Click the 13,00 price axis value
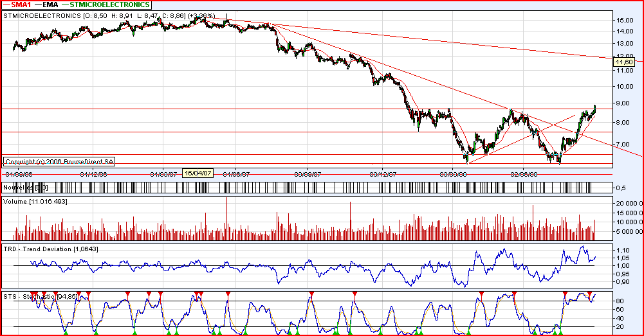The width and height of the screenshot is (644, 336). [625, 44]
